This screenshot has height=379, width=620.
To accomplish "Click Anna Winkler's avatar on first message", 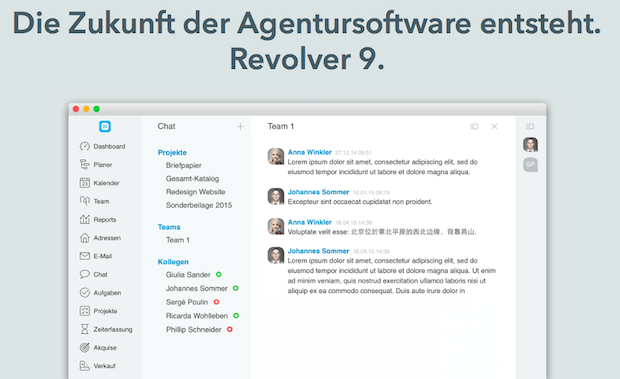I will pos(276,156).
